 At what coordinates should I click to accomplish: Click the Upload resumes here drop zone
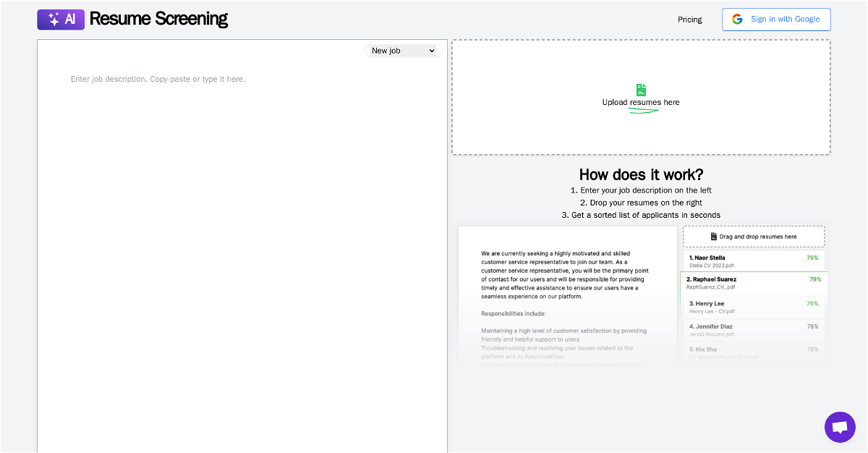pyautogui.click(x=641, y=97)
